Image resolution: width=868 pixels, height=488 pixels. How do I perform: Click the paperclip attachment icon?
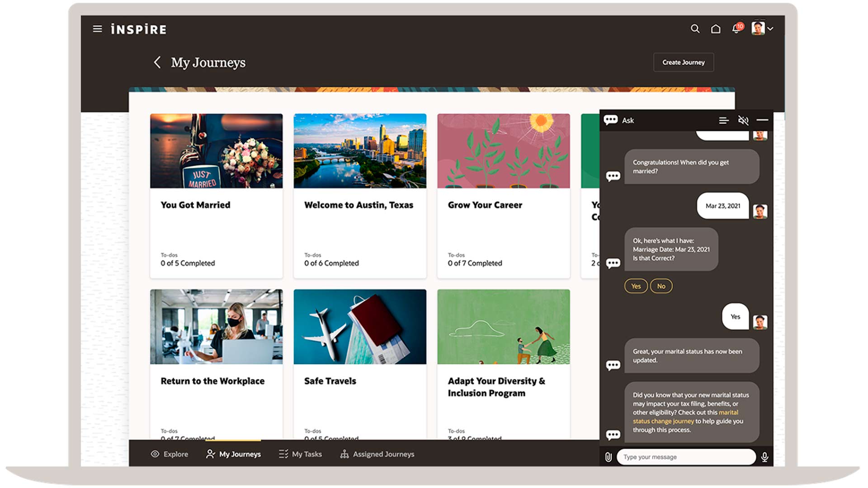click(609, 457)
